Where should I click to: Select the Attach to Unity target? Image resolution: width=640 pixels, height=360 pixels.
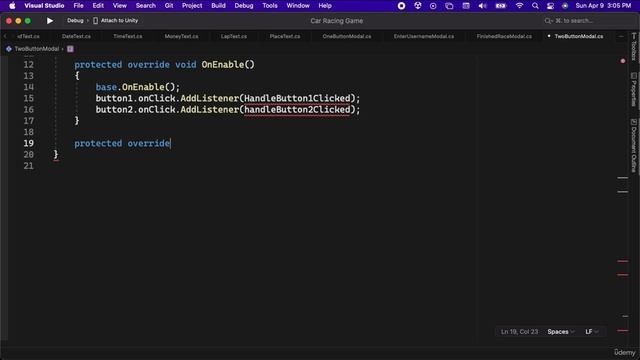116,20
